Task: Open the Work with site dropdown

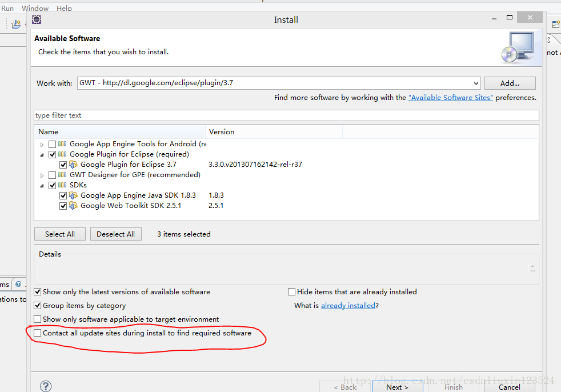Action: (476, 83)
